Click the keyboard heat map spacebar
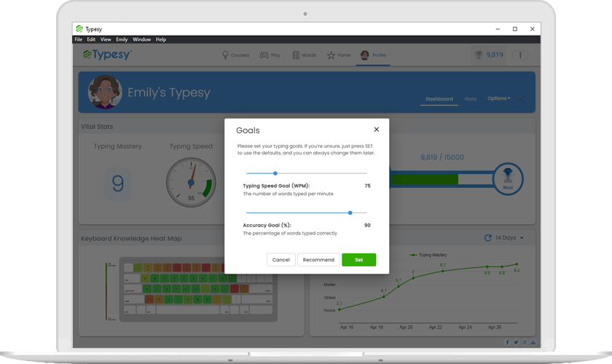The height and width of the screenshot is (364, 612). 188,310
